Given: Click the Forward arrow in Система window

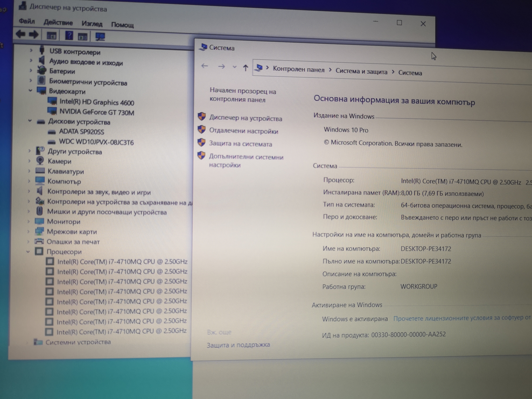Looking at the screenshot, I should coord(222,66).
